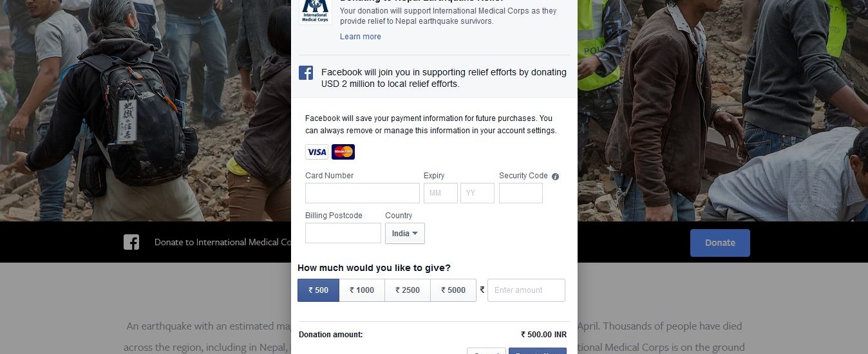The image size is (868, 354).
Task: Pick the ₹ 2500 donation amount
Action: 408,290
